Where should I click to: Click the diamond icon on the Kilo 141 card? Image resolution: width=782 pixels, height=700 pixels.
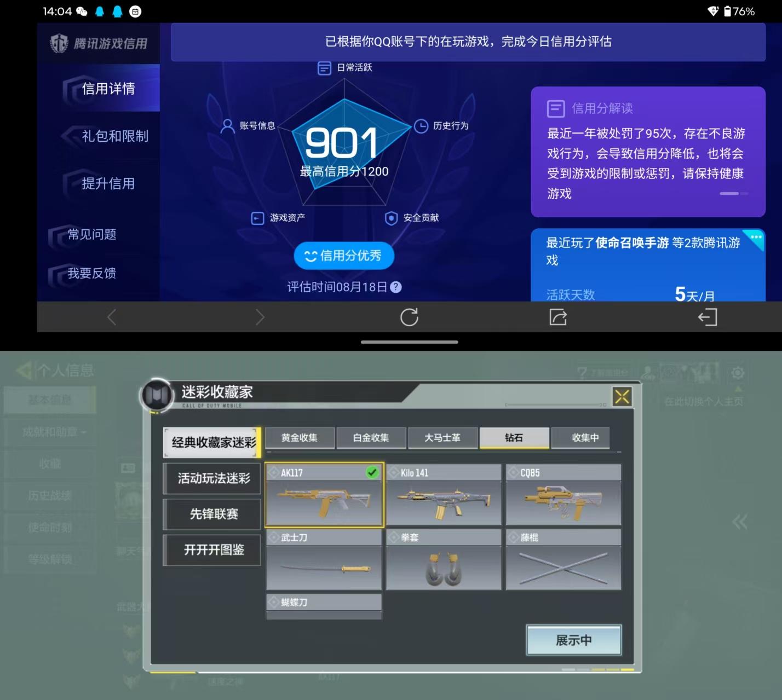point(394,472)
